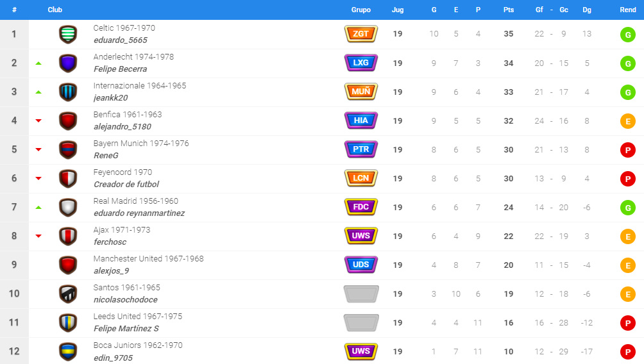
Task: Click manager name Felipe Martínez S
Action: tap(126, 329)
